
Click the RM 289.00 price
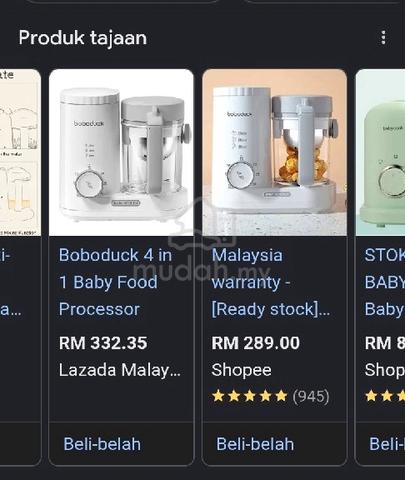[x=256, y=343]
